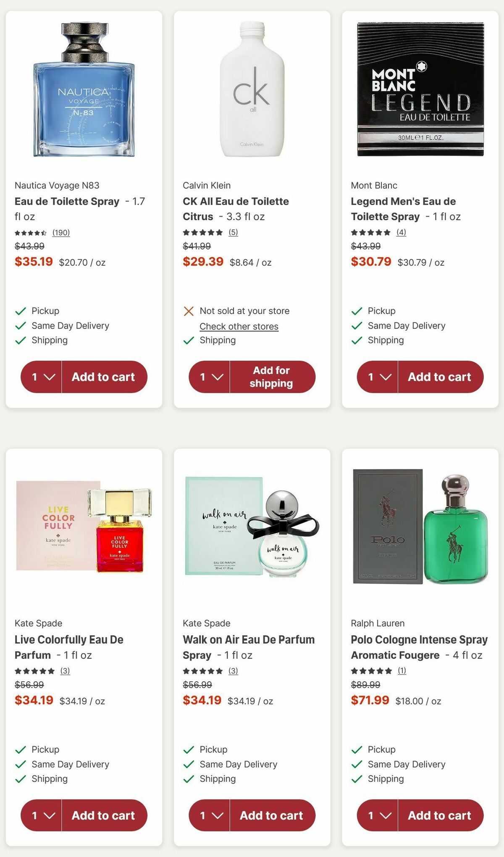The height and width of the screenshot is (857, 504).
Task: Click the red X icon beside "Not sold at your store"
Action: click(x=189, y=311)
